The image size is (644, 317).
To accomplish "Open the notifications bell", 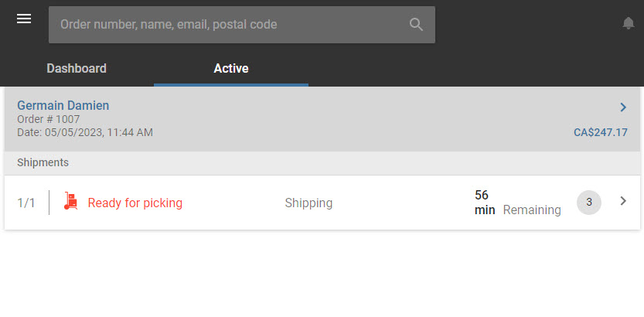I will [628, 23].
